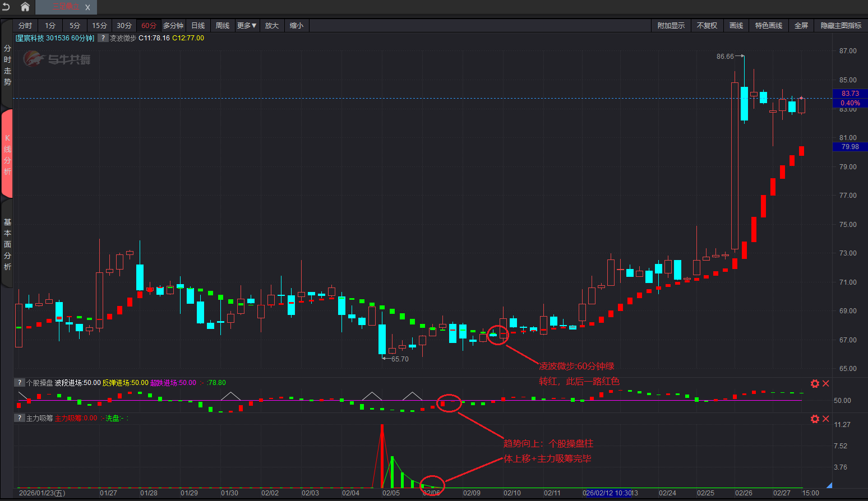Click the blue corner triangle at chart bottom-right
The image size is (868, 501).
[829, 485]
